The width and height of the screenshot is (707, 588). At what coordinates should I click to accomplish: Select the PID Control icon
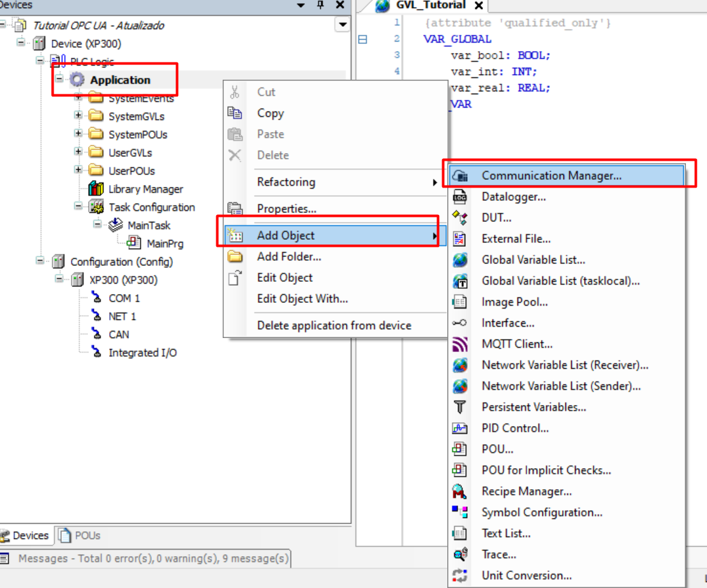coord(459,429)
